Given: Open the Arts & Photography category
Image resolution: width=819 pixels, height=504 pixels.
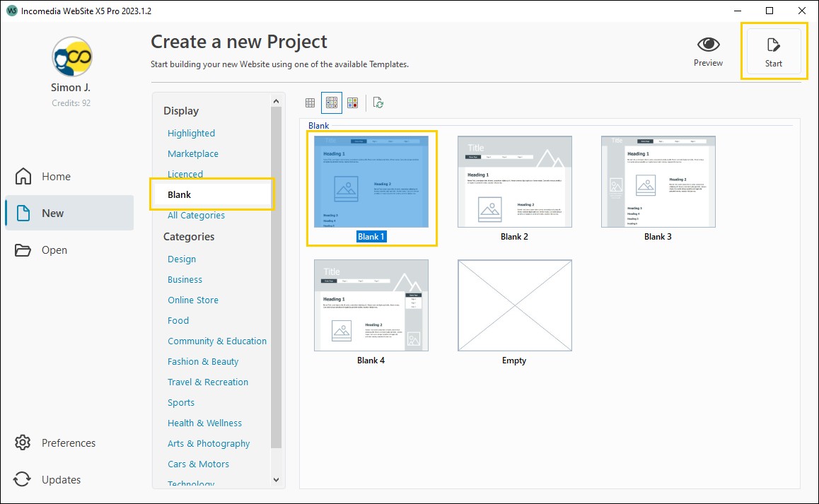Looking at the screenshot, I should [x=209, y=443].
